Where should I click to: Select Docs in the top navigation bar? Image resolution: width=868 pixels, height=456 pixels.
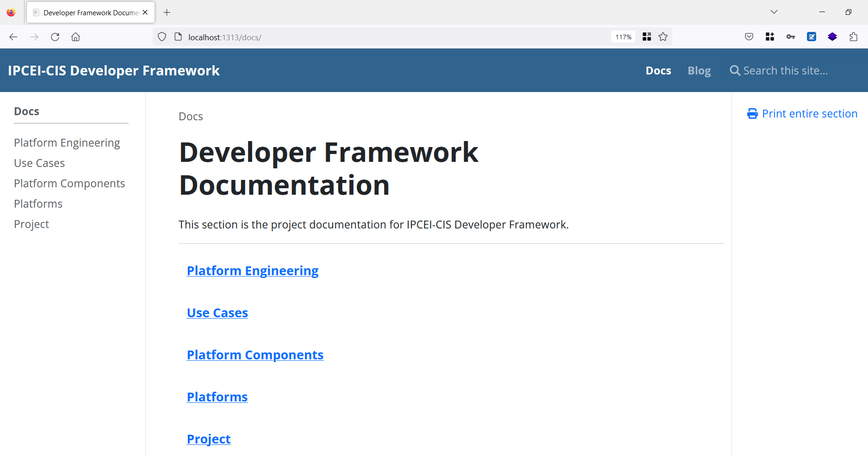658,71
